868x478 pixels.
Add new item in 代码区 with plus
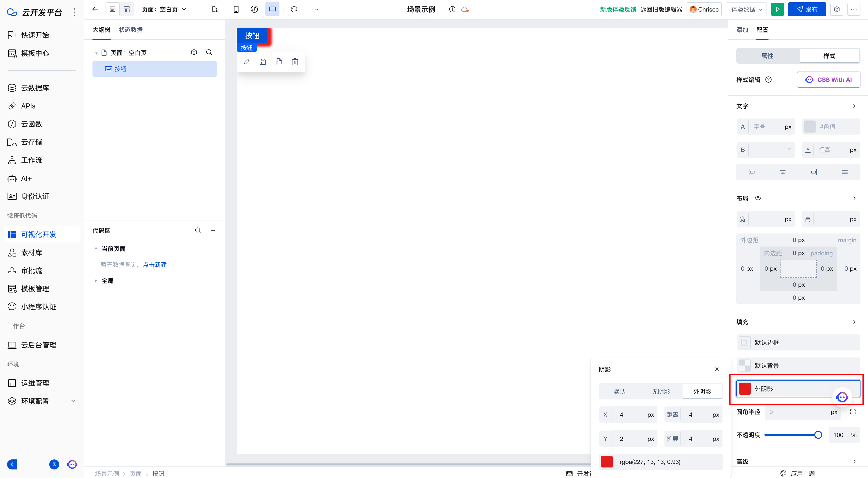point(213,230)
